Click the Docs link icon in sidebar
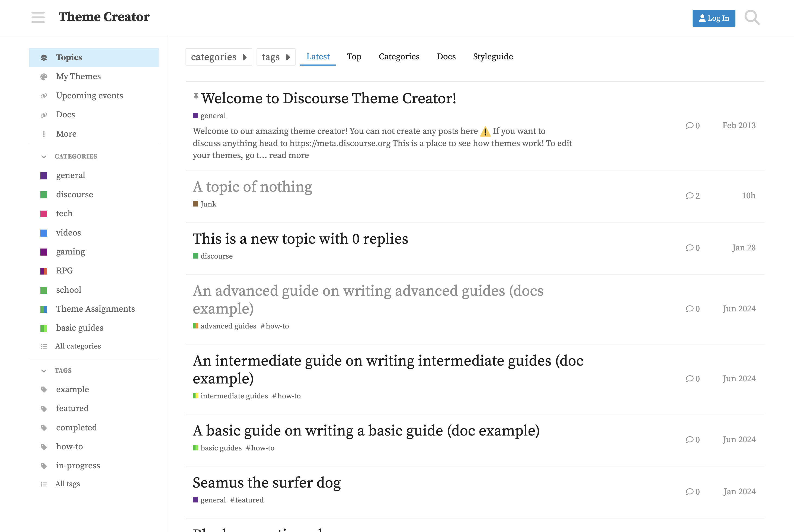794x532 pixels. (x=44, y=115)
